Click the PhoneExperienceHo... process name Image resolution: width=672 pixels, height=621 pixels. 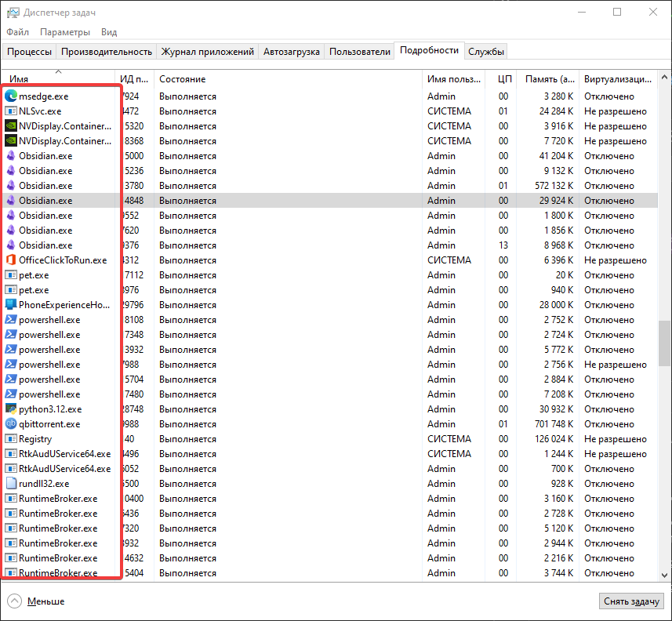(x=64, y=305)
